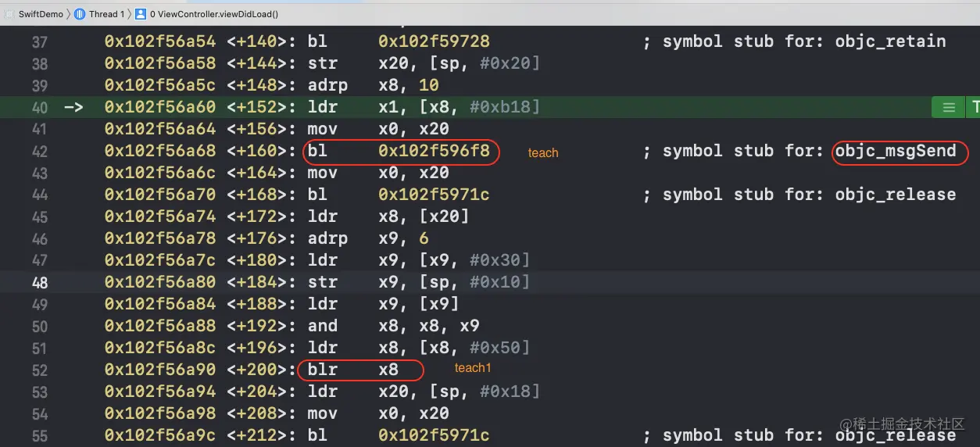Image resolution: width=980 pixels, height=447 pixels.
Task: Click line number 38 in the gutter
Action: click(39, 63)
